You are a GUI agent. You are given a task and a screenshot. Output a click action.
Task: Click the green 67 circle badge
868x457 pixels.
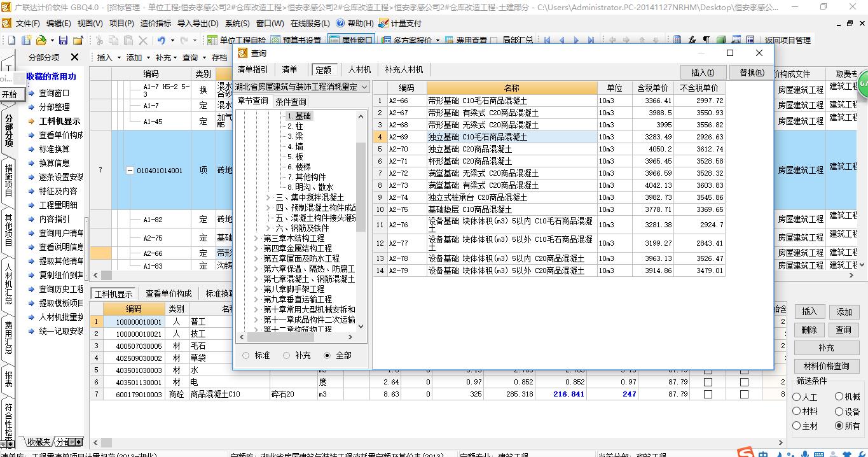tap(863, 85)
